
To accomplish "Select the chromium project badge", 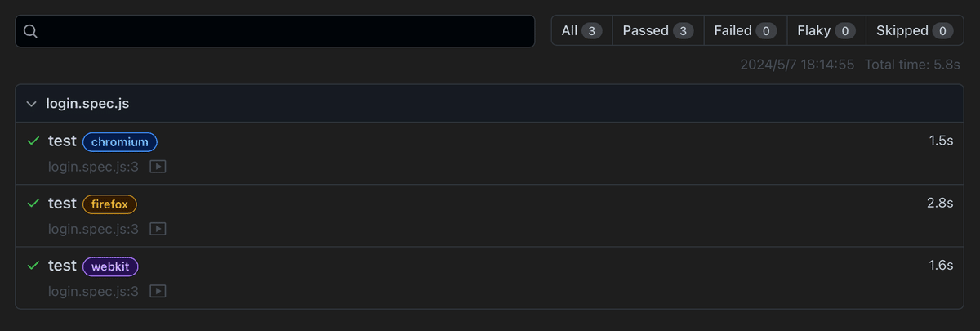I will click(x=120, y=141).
